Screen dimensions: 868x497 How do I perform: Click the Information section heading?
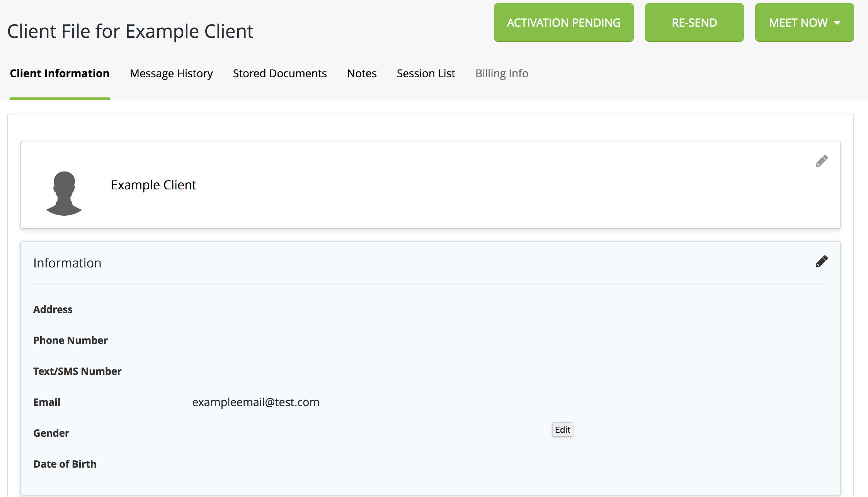pos(67,263)
